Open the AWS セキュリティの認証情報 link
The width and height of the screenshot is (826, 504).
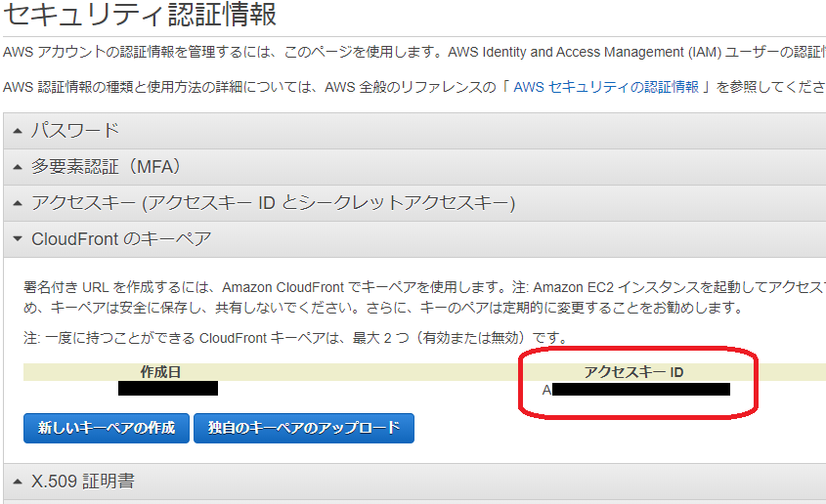point(606,87)
